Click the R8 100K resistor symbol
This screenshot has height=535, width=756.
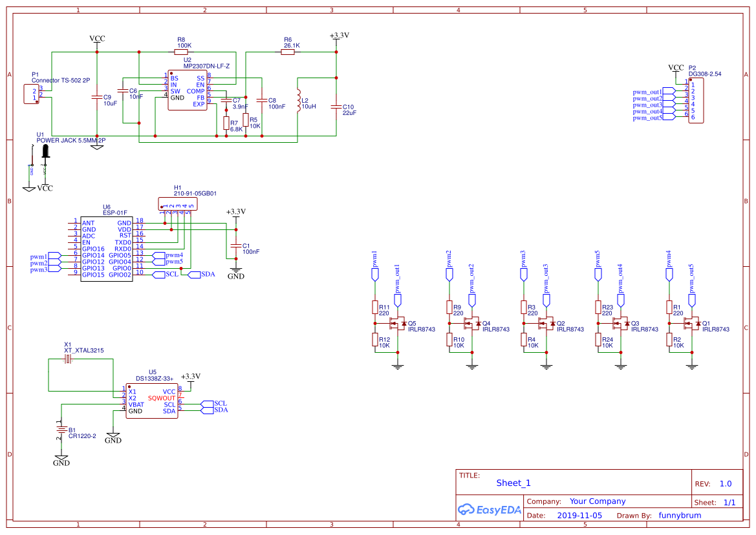click(x=181, y=54)
